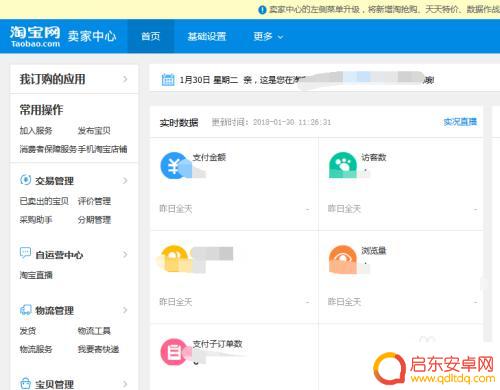Screen dimensions: 500x390
Task: Click the 实时数据 heading
Action: (x=179, y=123)
